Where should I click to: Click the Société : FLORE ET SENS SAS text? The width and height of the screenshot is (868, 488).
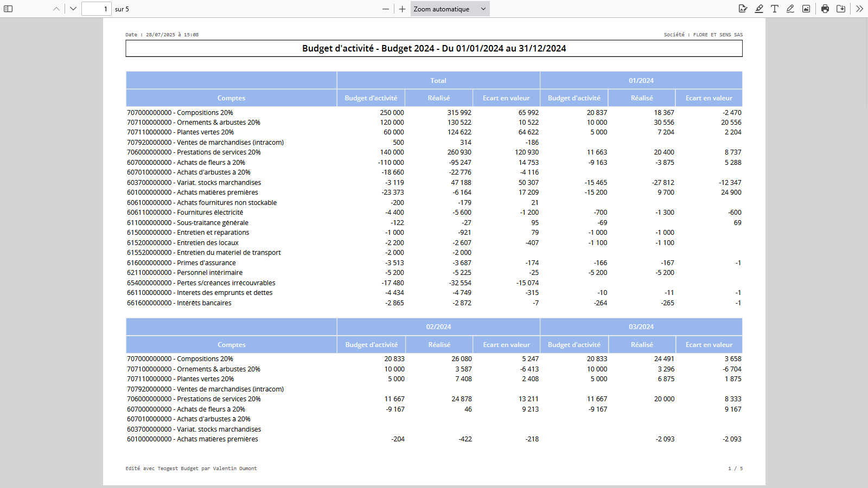click(703, 35)
